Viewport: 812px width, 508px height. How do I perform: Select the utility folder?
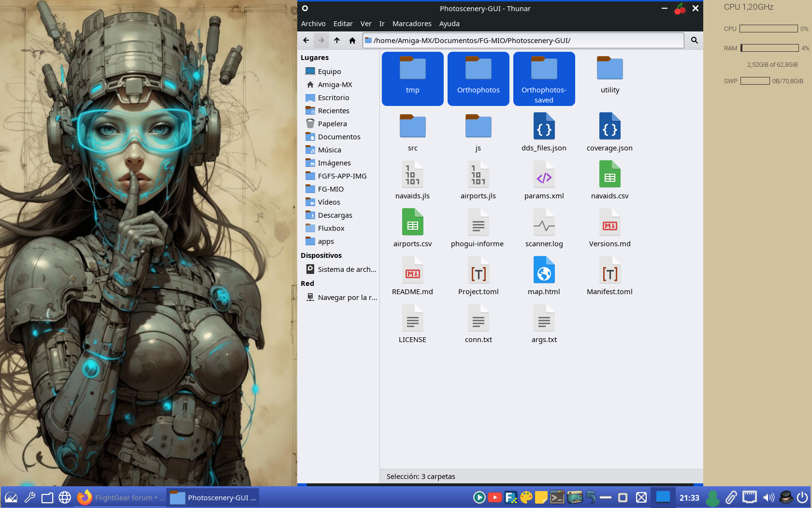coord(609,75)
